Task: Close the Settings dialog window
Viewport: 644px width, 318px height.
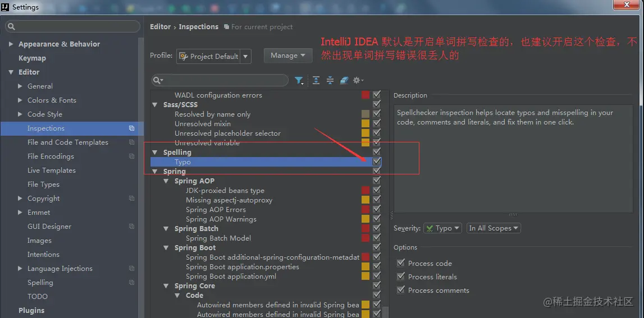Action: [627, 4]
